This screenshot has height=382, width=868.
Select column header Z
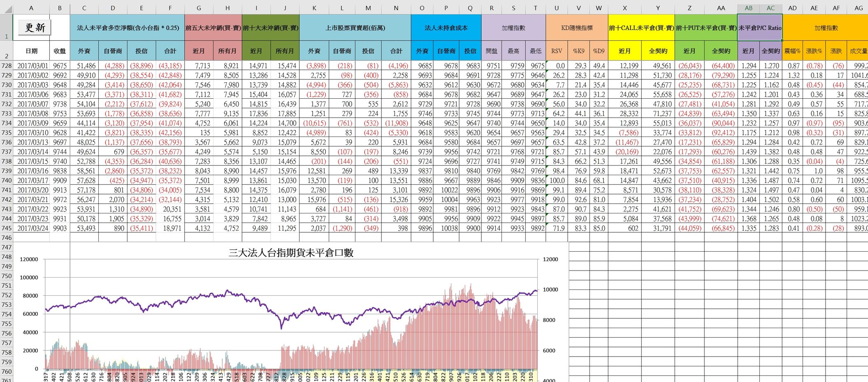pyautogui.click(x=689, y=8)
